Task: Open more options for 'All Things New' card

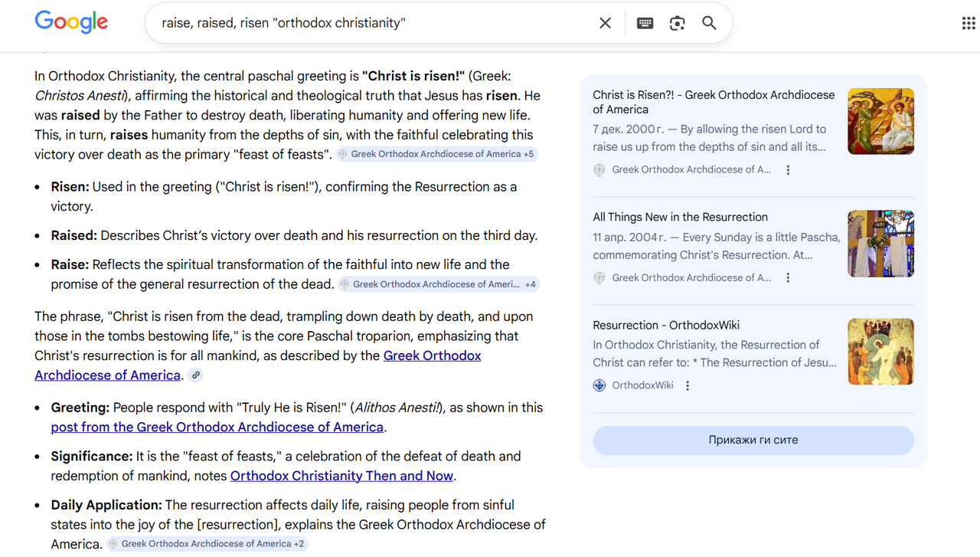Action: coord(788,278)
